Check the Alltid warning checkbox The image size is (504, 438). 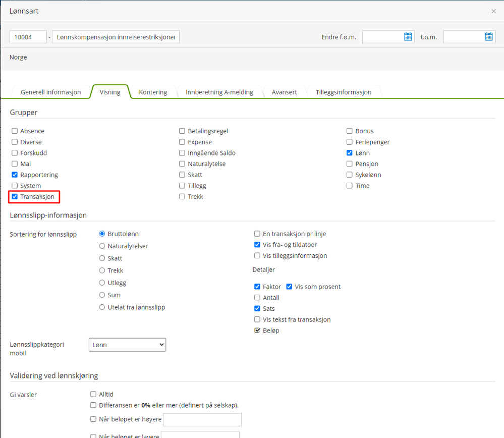click(93, 394)
